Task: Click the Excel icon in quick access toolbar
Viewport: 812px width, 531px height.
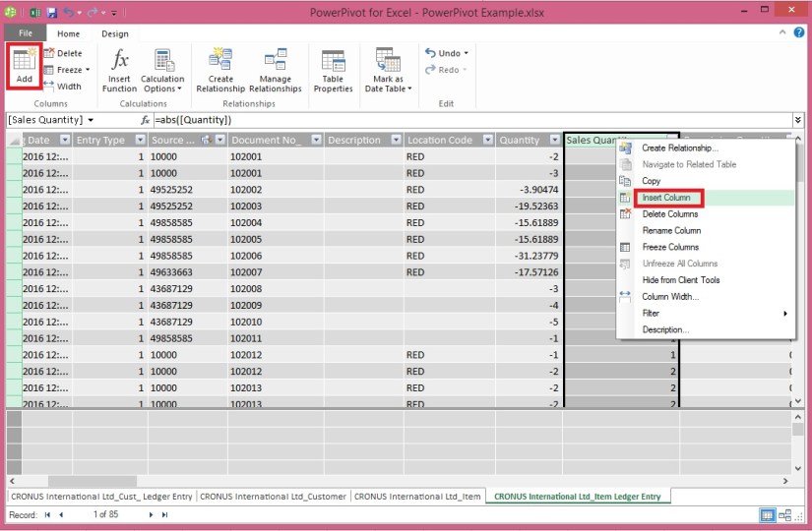Action: pos(34,12)
